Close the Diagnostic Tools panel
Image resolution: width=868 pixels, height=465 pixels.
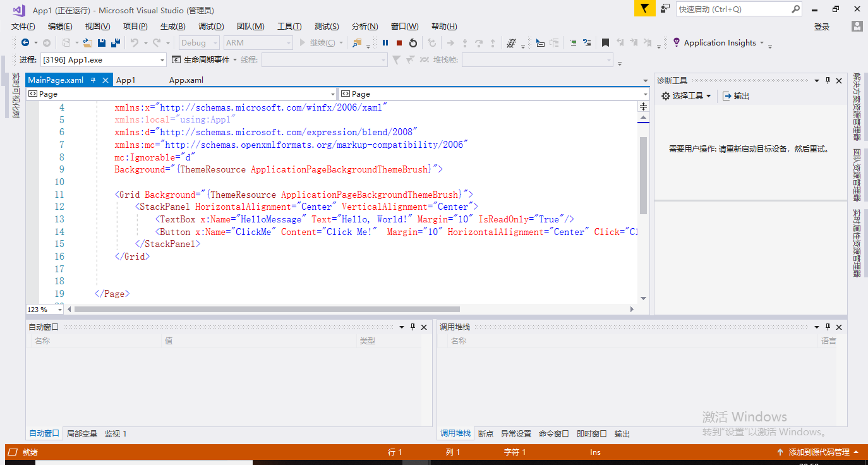click(x=839, y=80)
